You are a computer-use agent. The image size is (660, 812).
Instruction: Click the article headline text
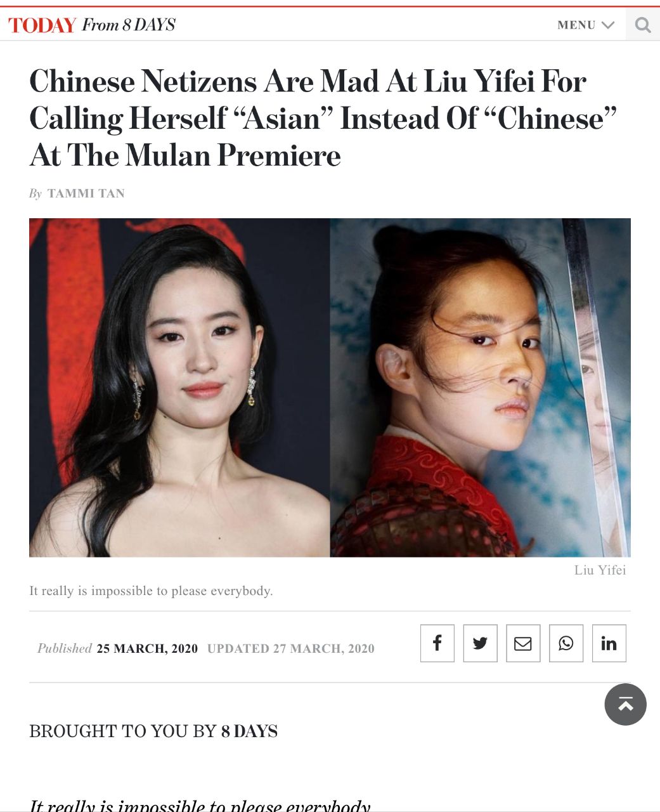pos(323,119)
